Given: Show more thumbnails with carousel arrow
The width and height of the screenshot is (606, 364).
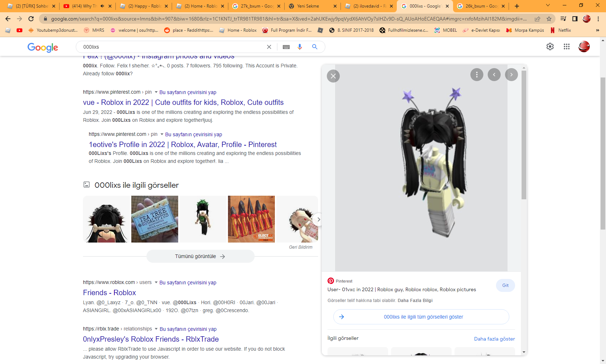Looking at the screenshot, I should (318, 219).
